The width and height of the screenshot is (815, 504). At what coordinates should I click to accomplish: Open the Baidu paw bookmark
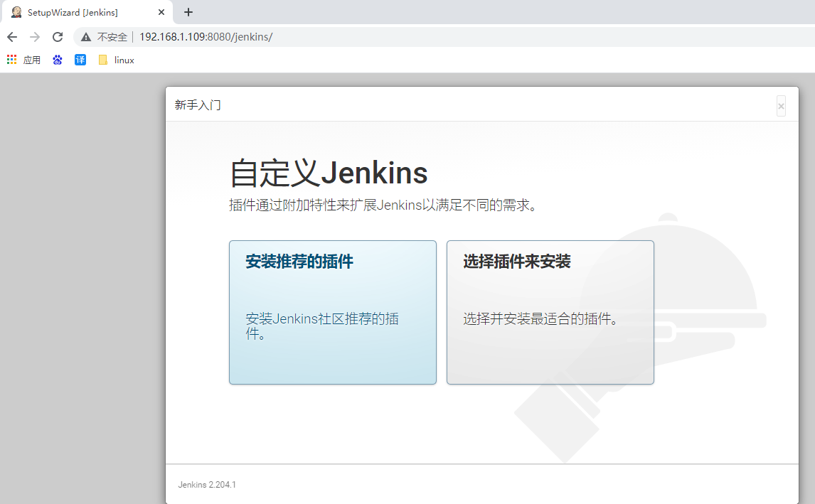[x=57, y=60]
